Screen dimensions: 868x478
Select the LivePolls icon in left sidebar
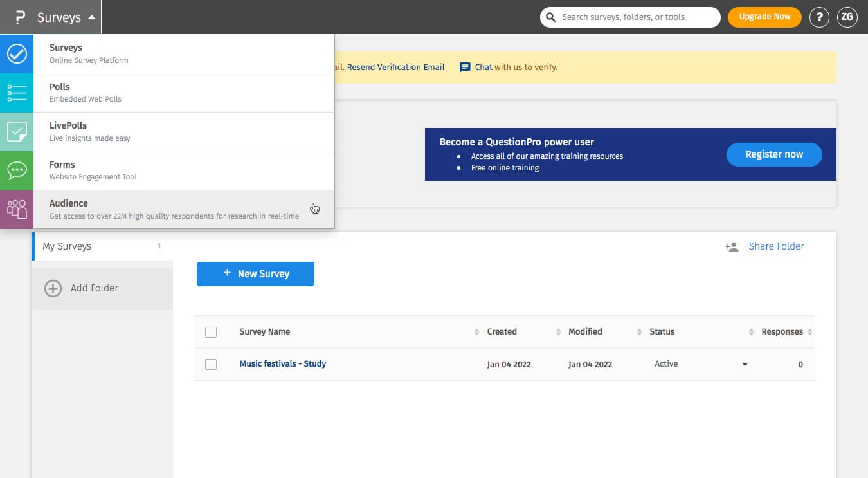(17, 132)
